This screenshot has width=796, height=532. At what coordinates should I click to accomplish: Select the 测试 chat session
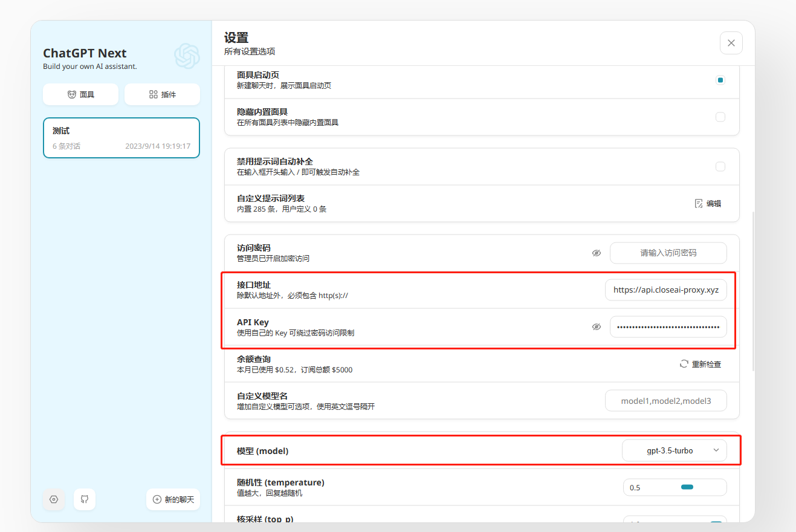pos(121,138)
